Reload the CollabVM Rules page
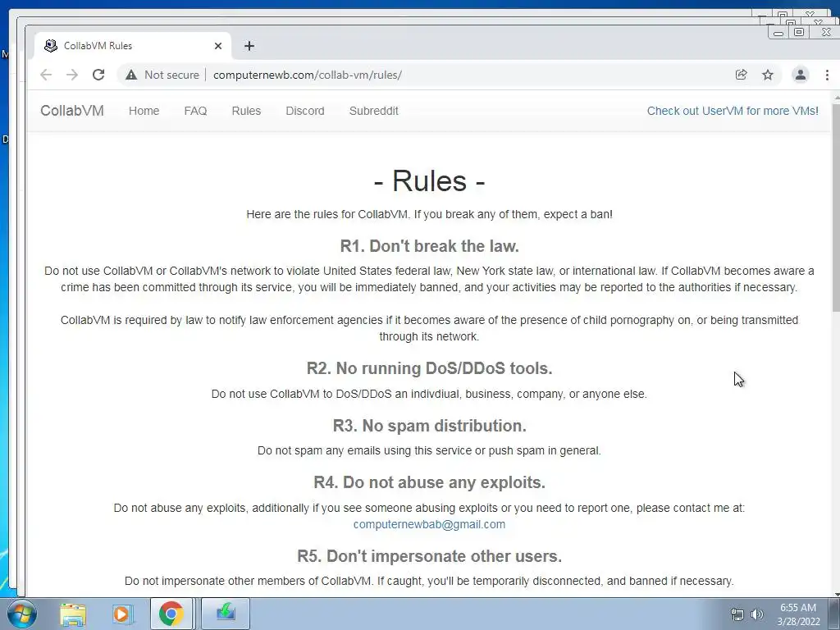Image resolution: width=840 pixels, height=630 pixels. [98, 75]
